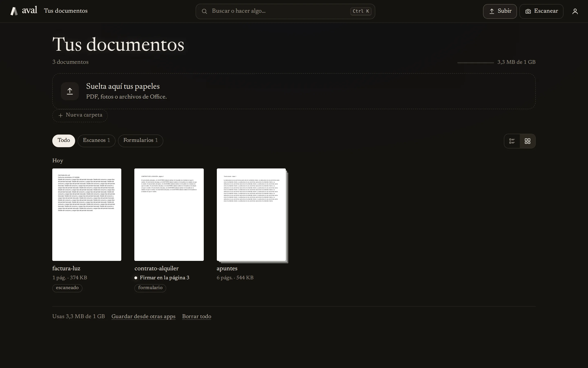Image resolution: width=588 pixels, height=368 pixels.
Task: Switch to list view
Action: [512, 141]
